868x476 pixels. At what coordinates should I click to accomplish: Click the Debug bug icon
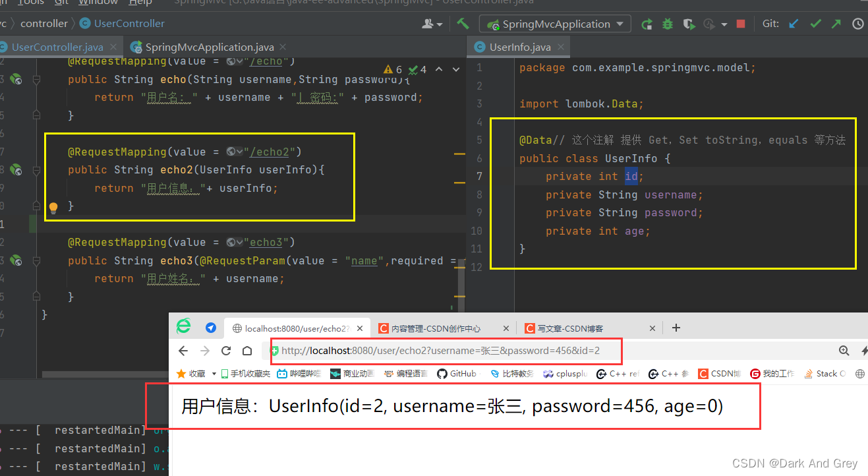pyautogui.click(x=668, y=24)
